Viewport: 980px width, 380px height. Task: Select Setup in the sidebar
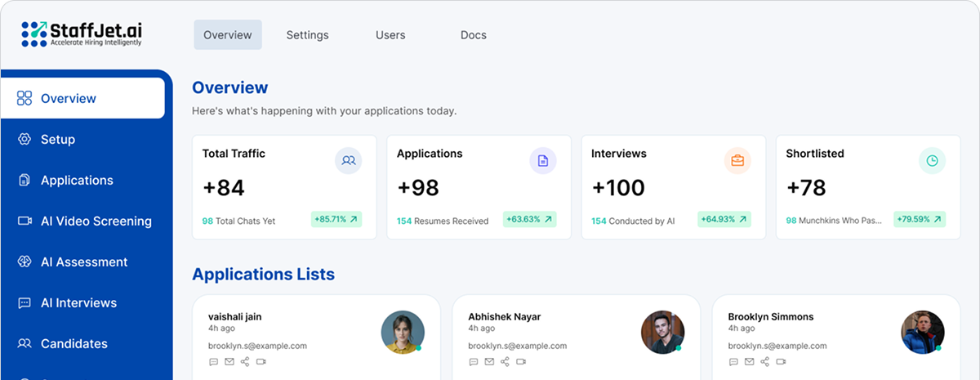tap(58, 140)
